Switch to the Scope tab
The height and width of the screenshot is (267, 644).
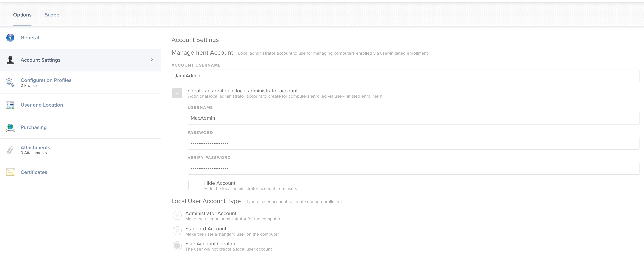pyautogui.click(x=52, y=15)
